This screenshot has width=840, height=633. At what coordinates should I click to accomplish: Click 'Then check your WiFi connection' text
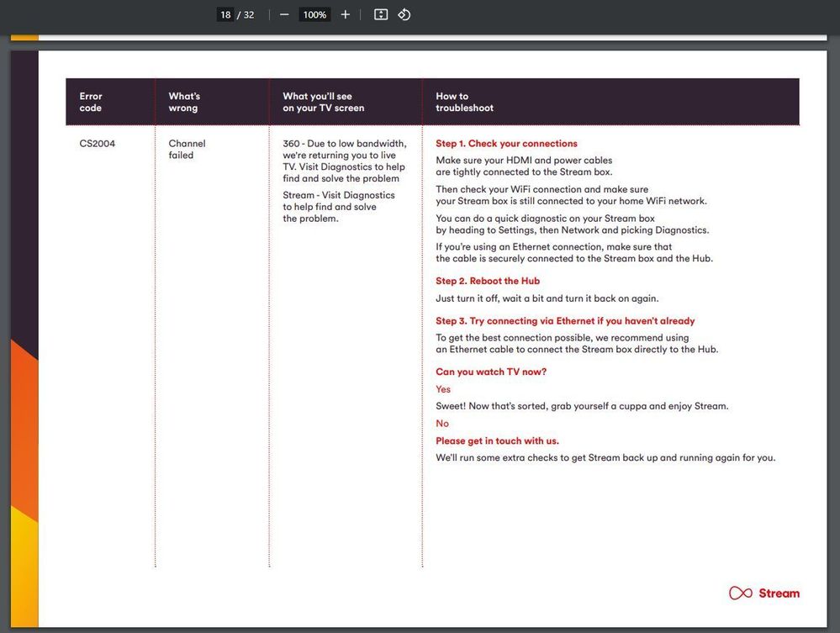(x=571, y=195)
